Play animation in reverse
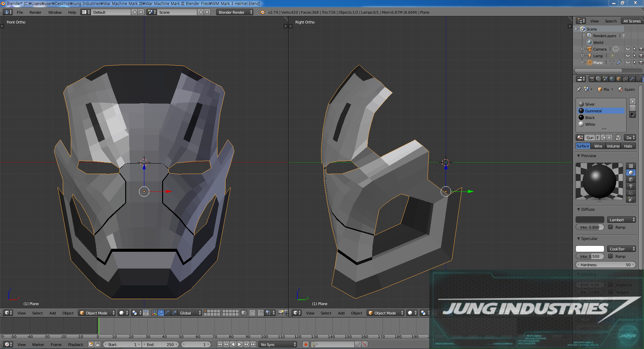 (233, 344)
